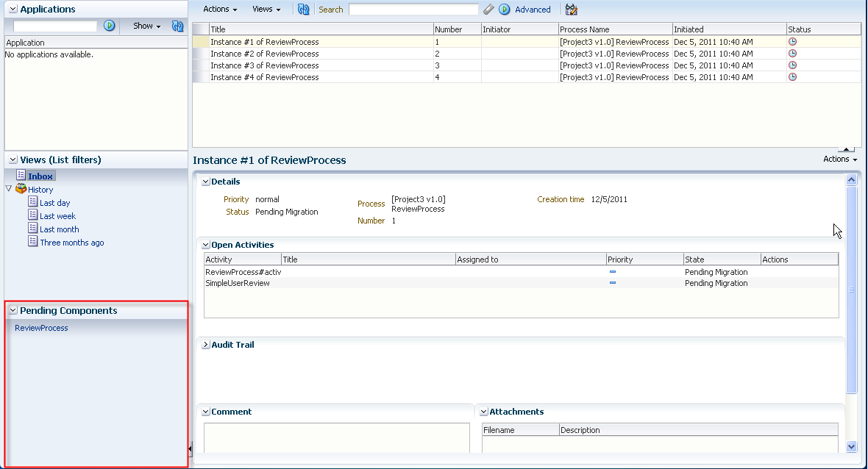The height and width of the screenshot is (469, 868).
Task: Select row Instance #2 of ReviewProcess
Action: [527, 54]
